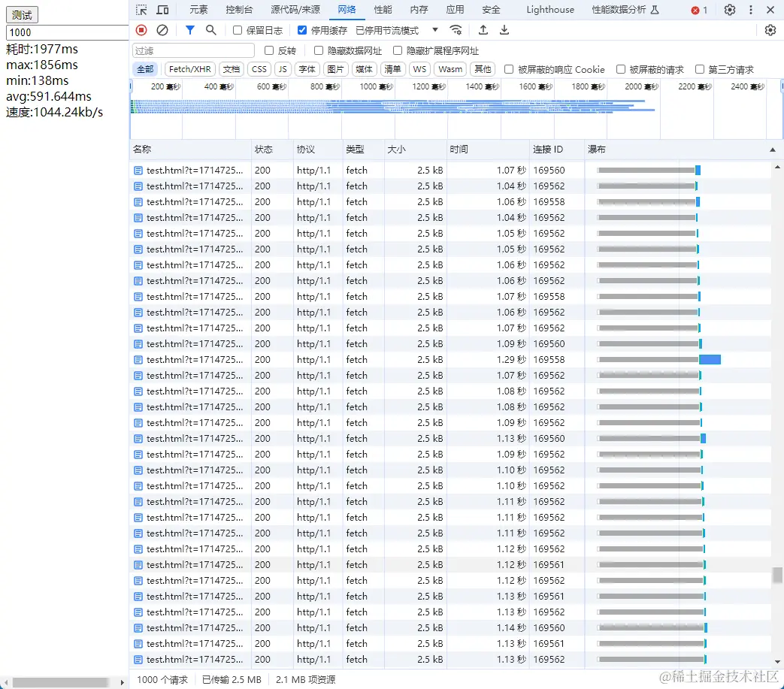
Task: Select the 全部 filter chip
Action: click(x=145, y=69)
